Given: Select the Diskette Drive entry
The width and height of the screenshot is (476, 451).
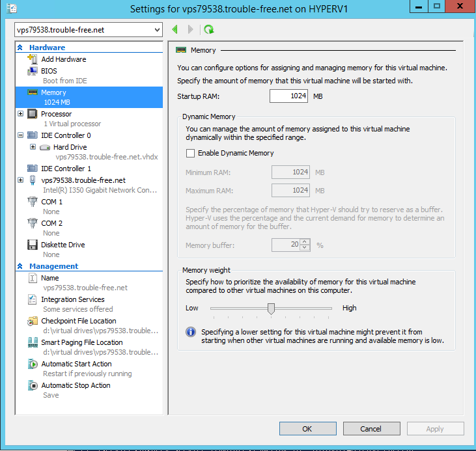Looking at the screenshot, I should [63, 245].
